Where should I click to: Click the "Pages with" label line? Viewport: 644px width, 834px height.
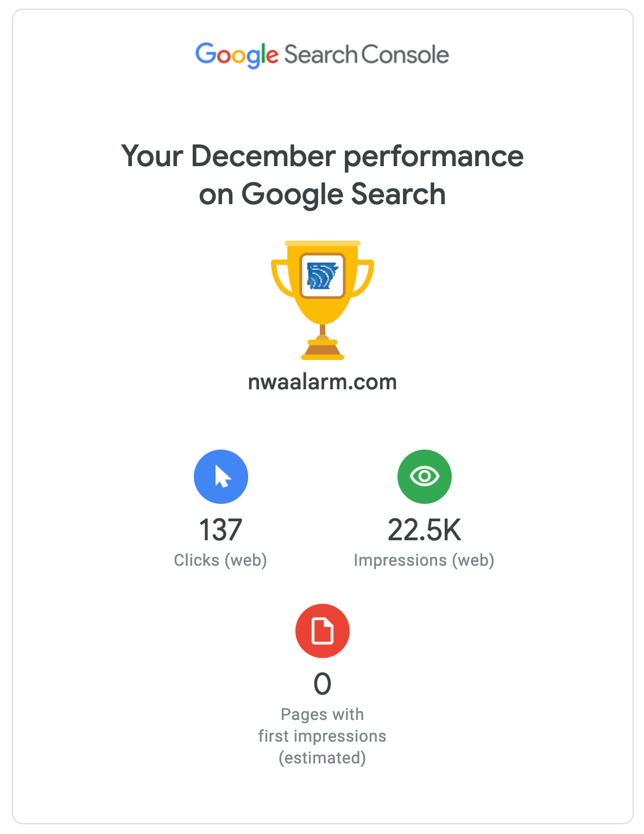(x=322, y=714)
